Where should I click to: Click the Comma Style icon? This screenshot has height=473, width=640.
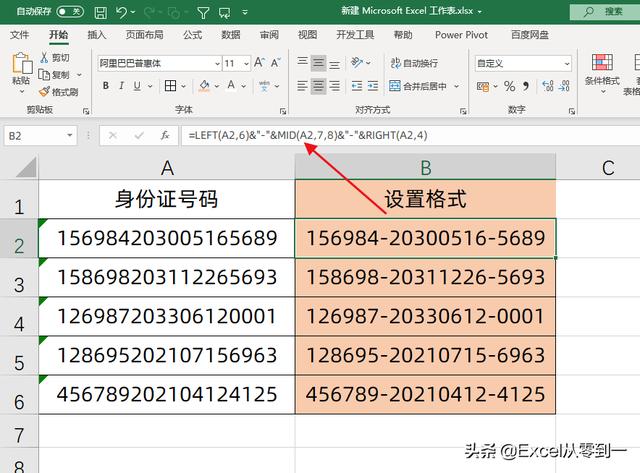point(526,86)
